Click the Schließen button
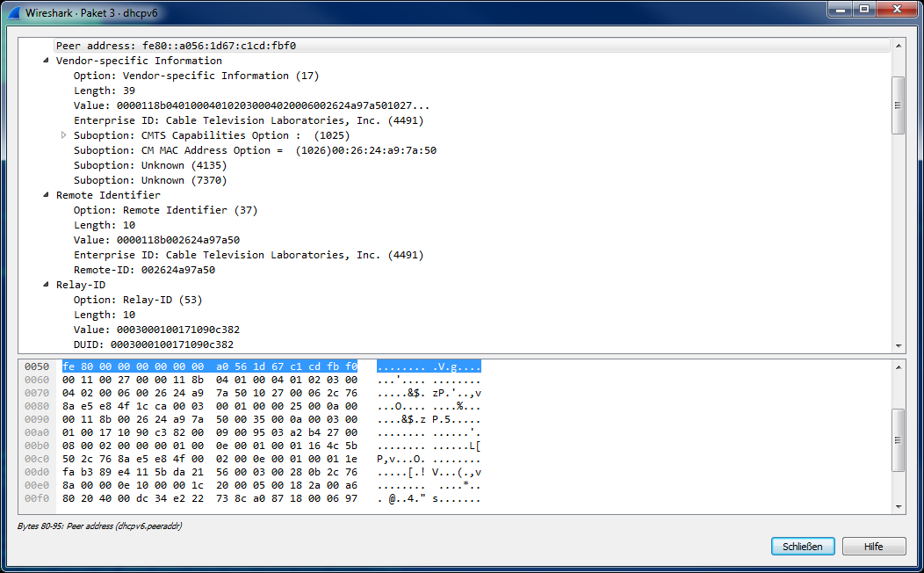Screen dimensions: 924x573 (x=803, y=547)
